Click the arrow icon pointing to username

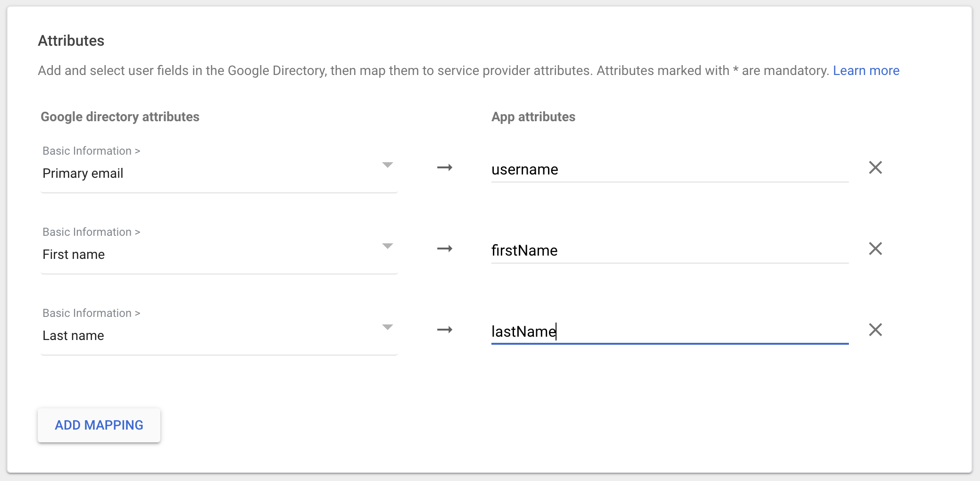(444, 167)
